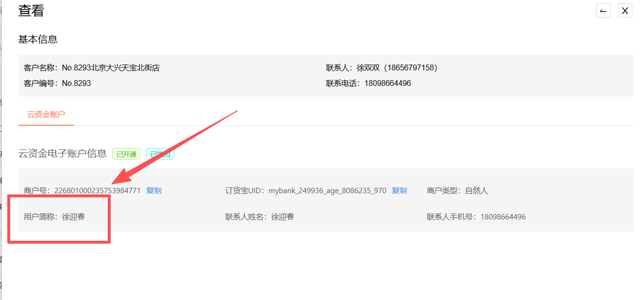This screenshot has height=300, width=644.
Task: Click the 云资金电子账户信息 heading
Action: (63, 154)
